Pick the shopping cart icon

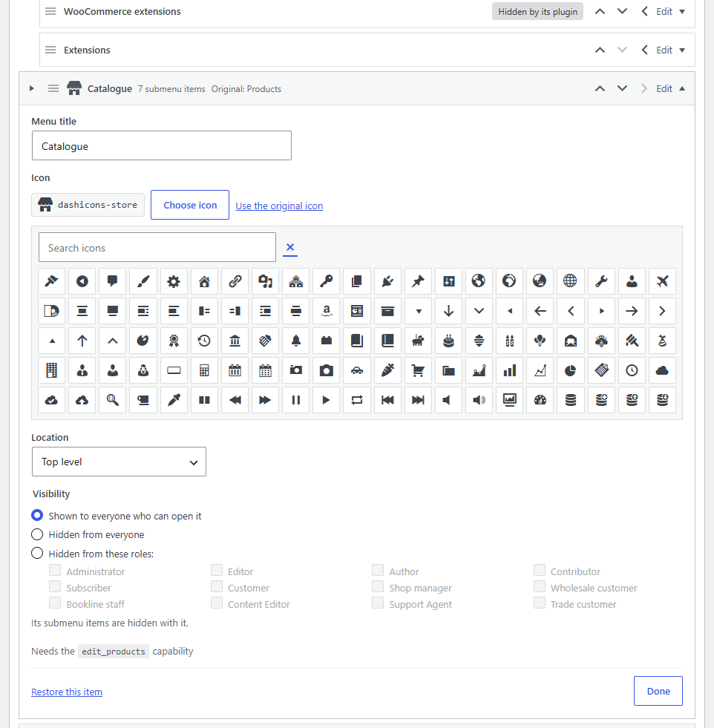click(x=418, y=370)
